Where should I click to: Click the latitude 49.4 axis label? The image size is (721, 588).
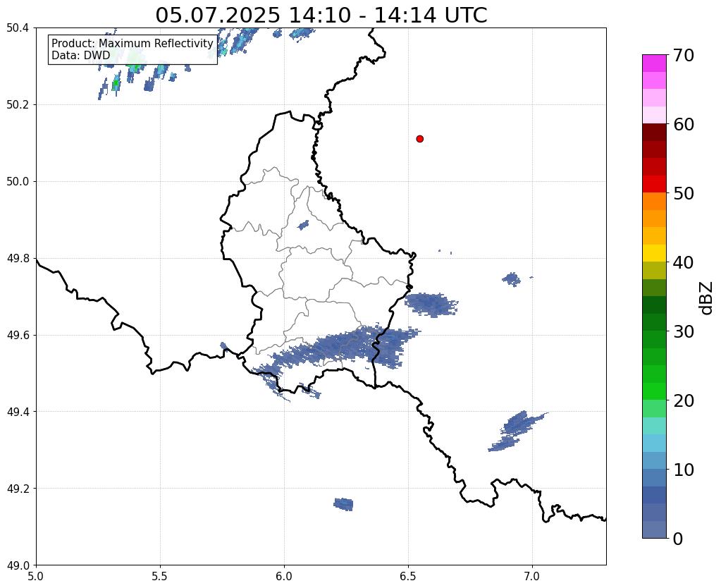[18, 412]
